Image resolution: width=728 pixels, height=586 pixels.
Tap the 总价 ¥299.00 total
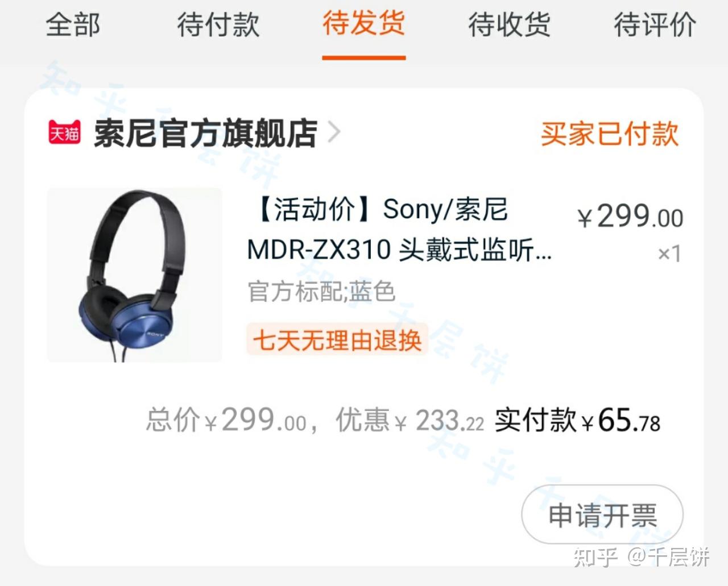click(226, 421)
